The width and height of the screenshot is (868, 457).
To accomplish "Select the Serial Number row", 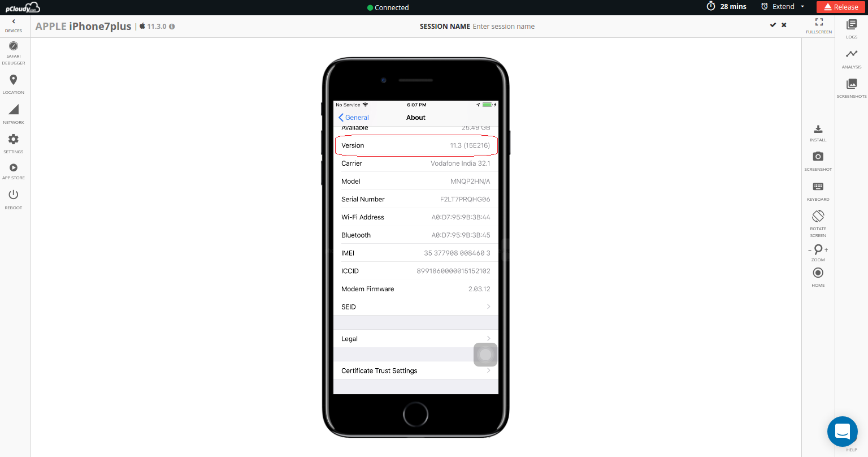I will tap(416, 199).
